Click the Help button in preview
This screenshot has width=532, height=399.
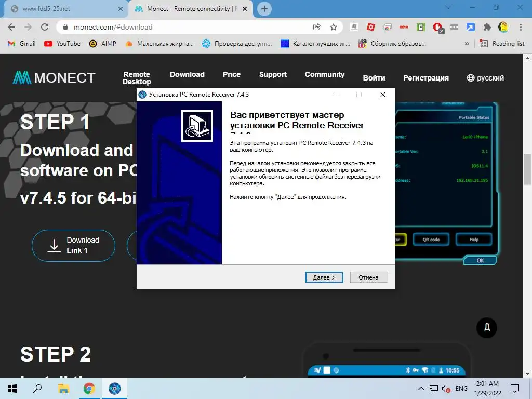coord(474,240)
